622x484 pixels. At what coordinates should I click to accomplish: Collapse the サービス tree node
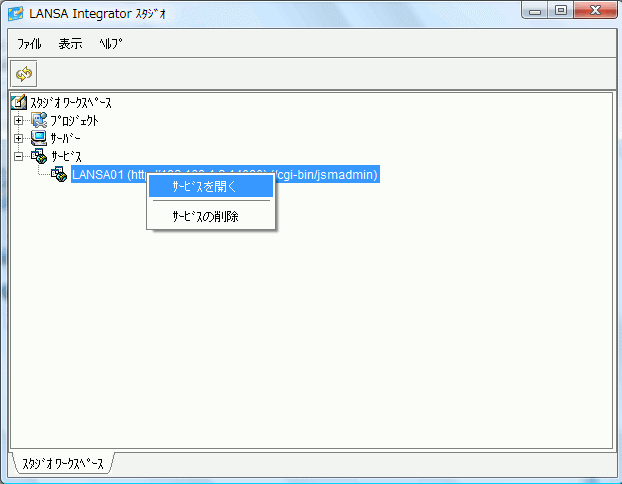(x=18, y=156)
